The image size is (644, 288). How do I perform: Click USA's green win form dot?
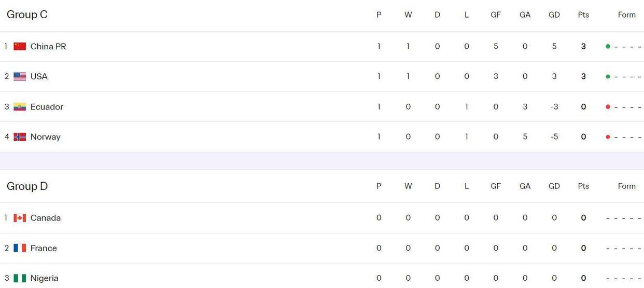coord(608,76)
